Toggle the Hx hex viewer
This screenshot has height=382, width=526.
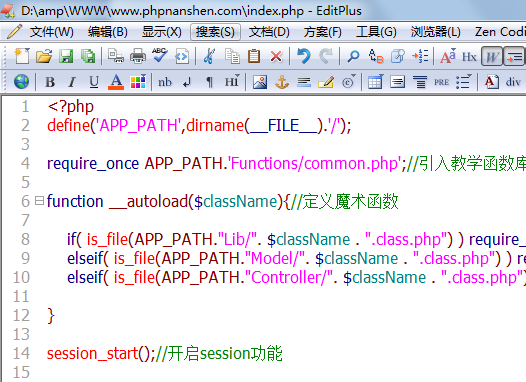pos(469,57)
